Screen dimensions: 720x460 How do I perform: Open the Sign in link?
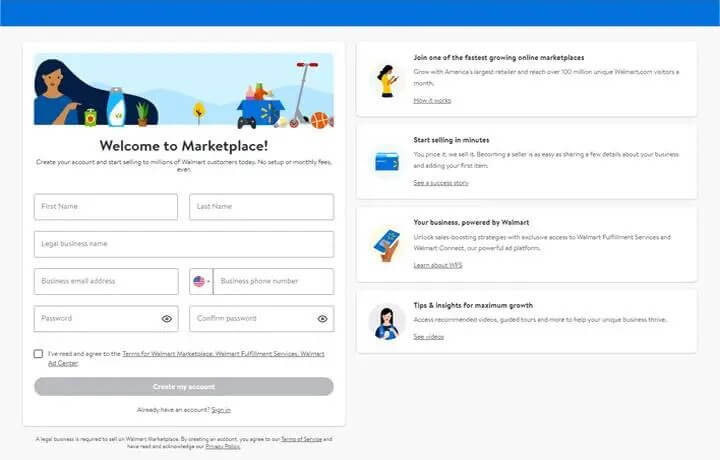tap(221, 410)
